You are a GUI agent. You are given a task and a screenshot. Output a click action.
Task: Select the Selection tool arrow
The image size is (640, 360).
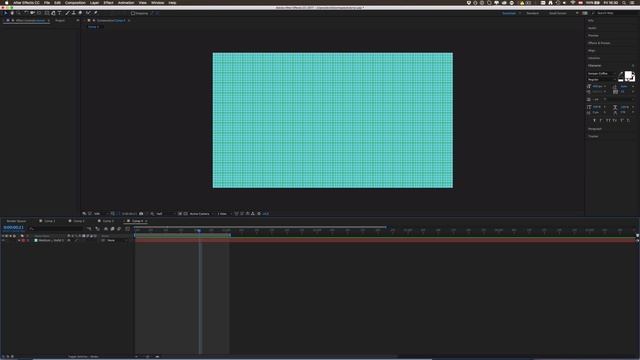click(6, 13)
